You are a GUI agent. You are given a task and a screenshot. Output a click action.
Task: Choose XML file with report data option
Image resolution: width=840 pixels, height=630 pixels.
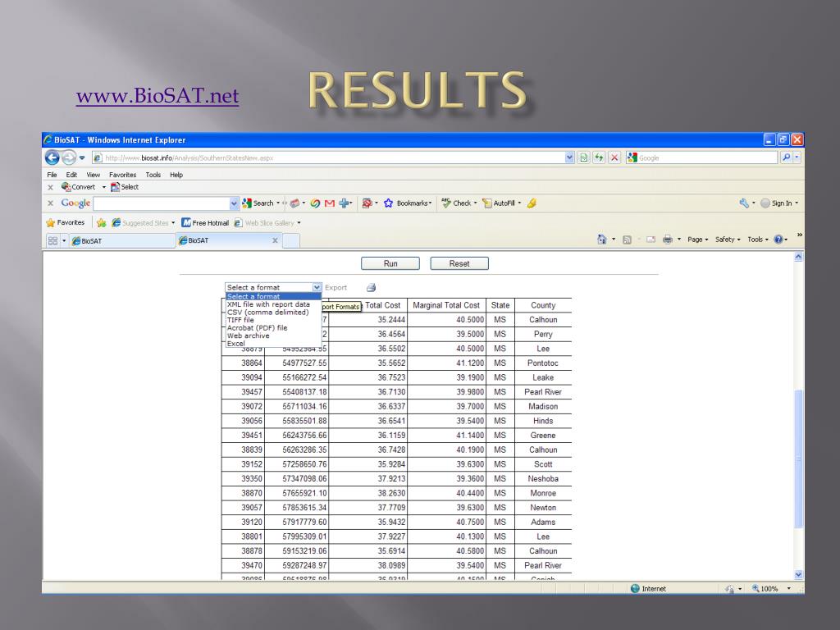268,304
